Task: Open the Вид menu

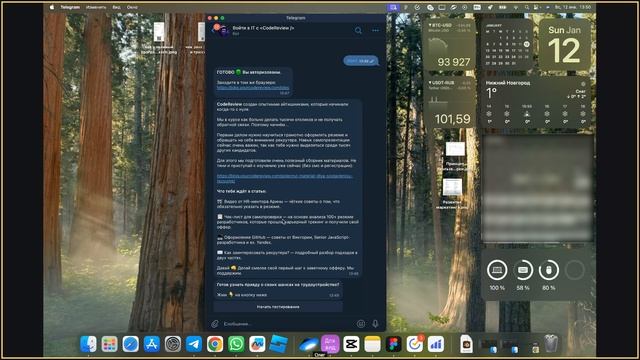Action: [x=116, y=7]
